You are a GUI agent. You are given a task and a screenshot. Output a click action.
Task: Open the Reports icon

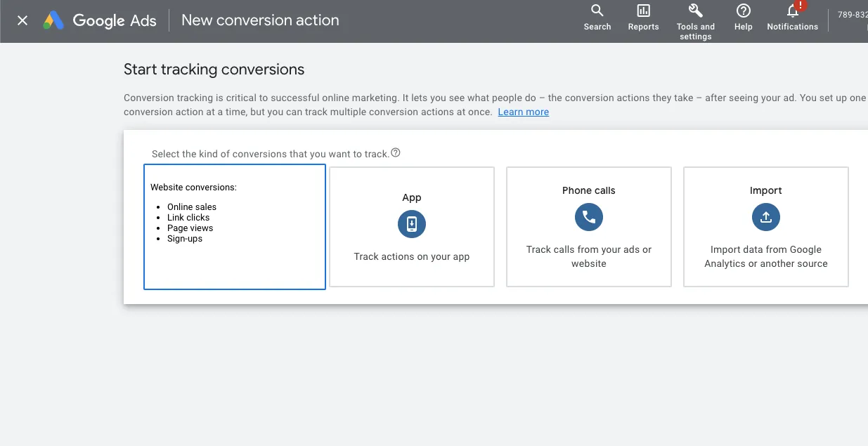tap(643, 15)
